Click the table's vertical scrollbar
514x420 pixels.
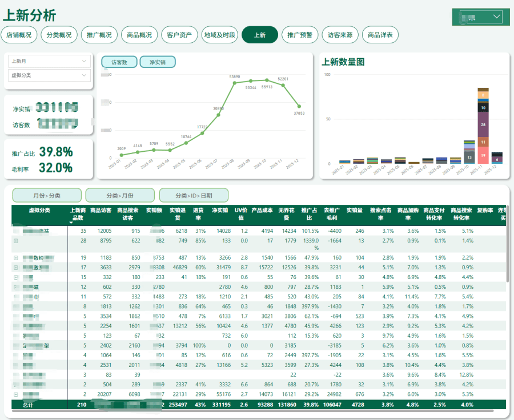coord(507,245)
